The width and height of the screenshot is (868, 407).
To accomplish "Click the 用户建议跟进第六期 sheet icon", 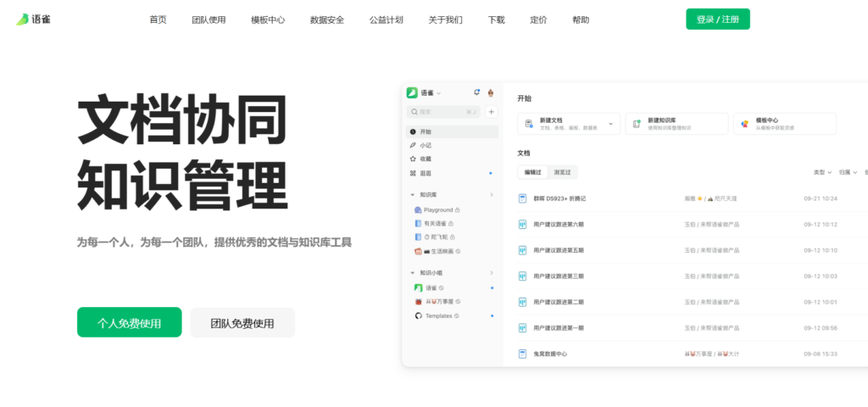I will tap(522, 224).
